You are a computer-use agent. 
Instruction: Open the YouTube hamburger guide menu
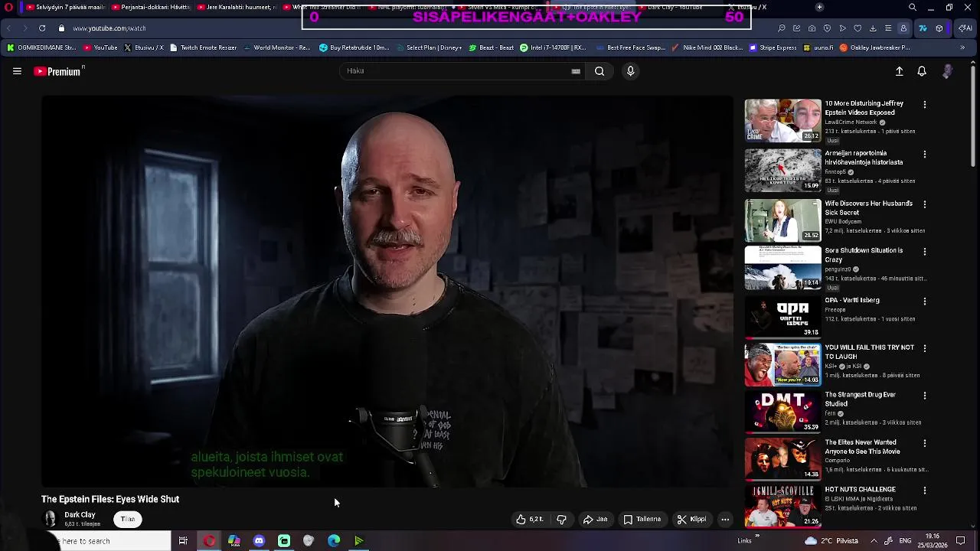[x=17, y=71]
